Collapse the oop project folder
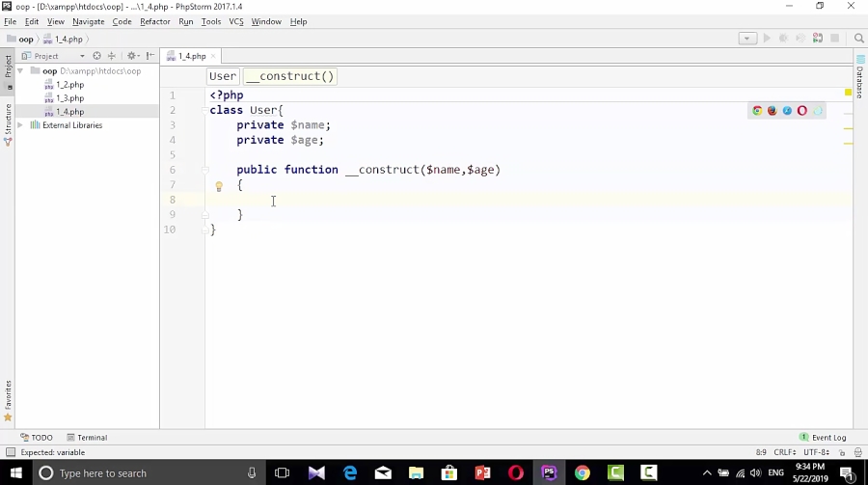868x485 pixels. click(20, 71)
